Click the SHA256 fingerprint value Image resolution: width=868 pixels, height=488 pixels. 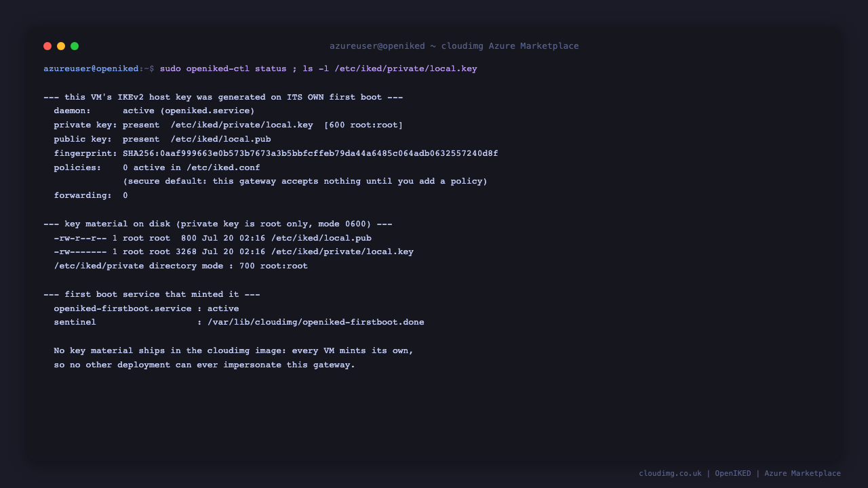(311, 154)
